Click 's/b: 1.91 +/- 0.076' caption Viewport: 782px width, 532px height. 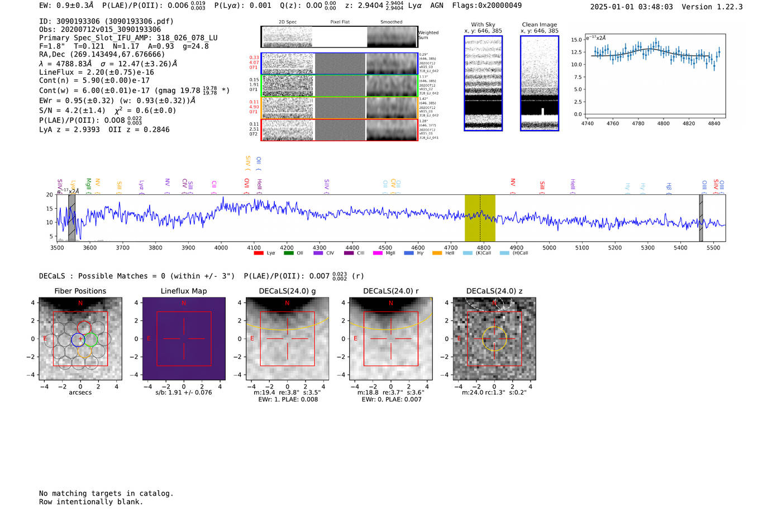coord(184,392)
